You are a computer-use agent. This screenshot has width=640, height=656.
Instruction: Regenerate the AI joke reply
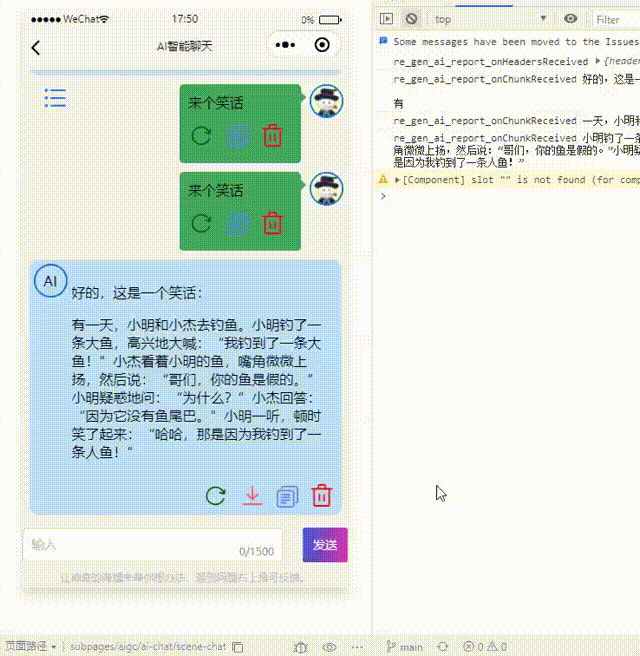(216, 496)
